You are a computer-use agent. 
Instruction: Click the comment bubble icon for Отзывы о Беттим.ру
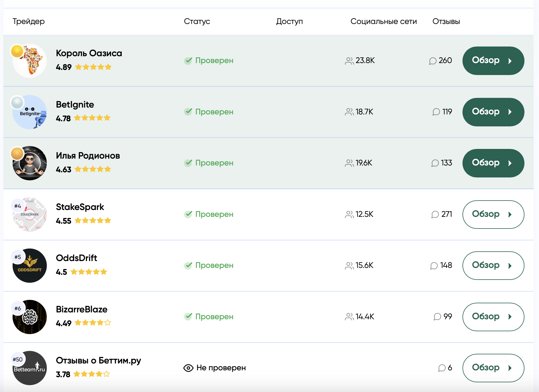[x=442, y=368]
